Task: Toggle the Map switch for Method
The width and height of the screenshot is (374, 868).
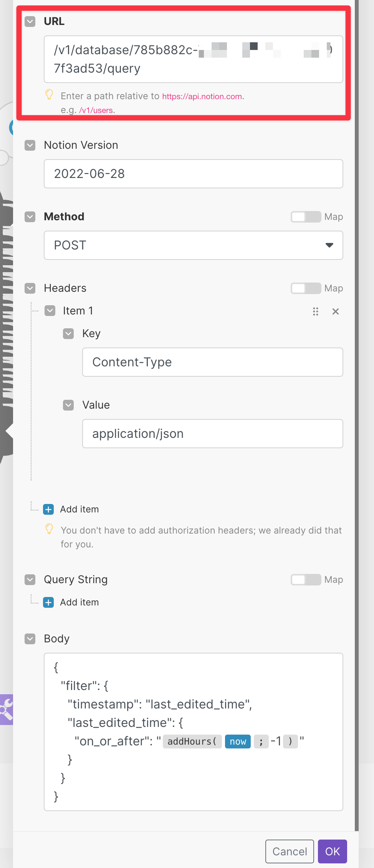Action: (306, 217)
